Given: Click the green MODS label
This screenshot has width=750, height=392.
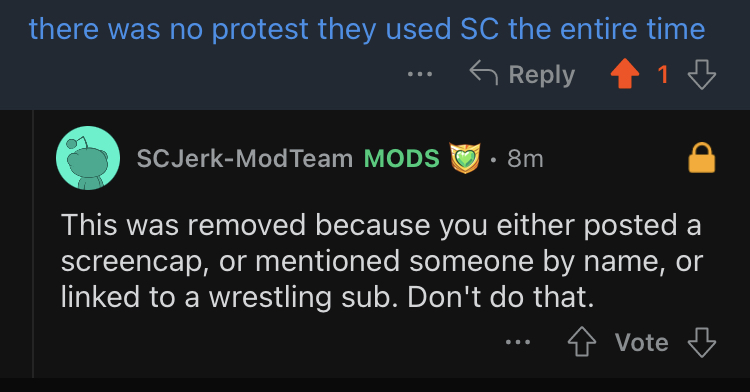Looking at the screenshot, I should click(x=401, y=158).
